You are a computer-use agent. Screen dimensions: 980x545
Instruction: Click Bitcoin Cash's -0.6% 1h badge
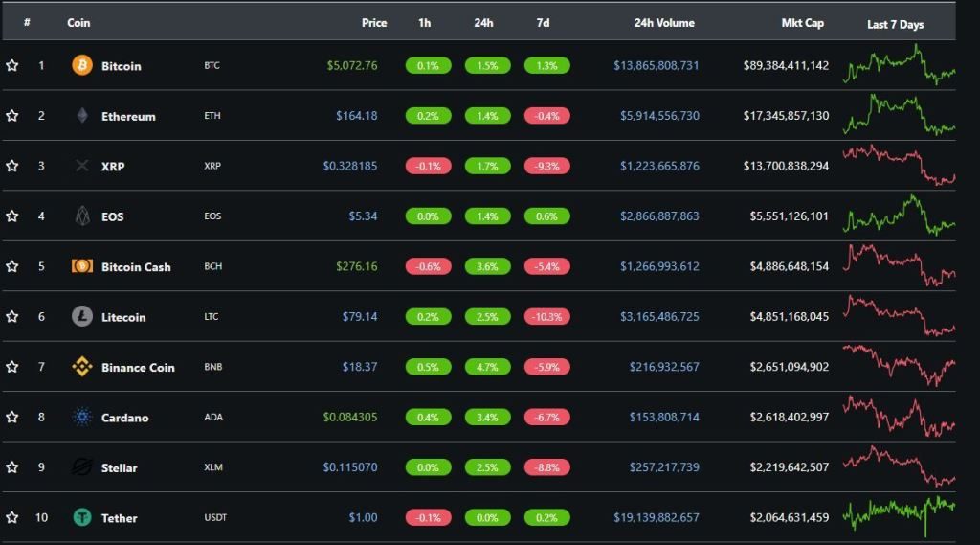point(428,266)
